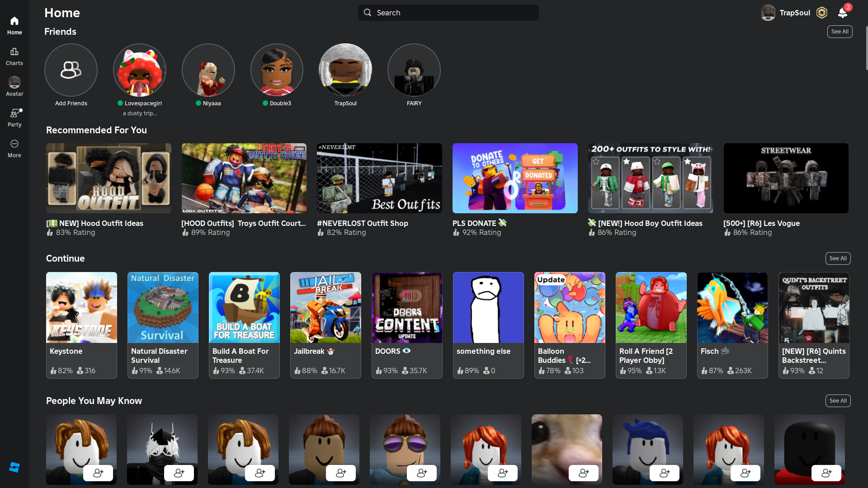The height and width of the screenshot is (488, 868).
Task: Add the black-headed red-shirt avatar as friend
Action: (x=826, y=473)
